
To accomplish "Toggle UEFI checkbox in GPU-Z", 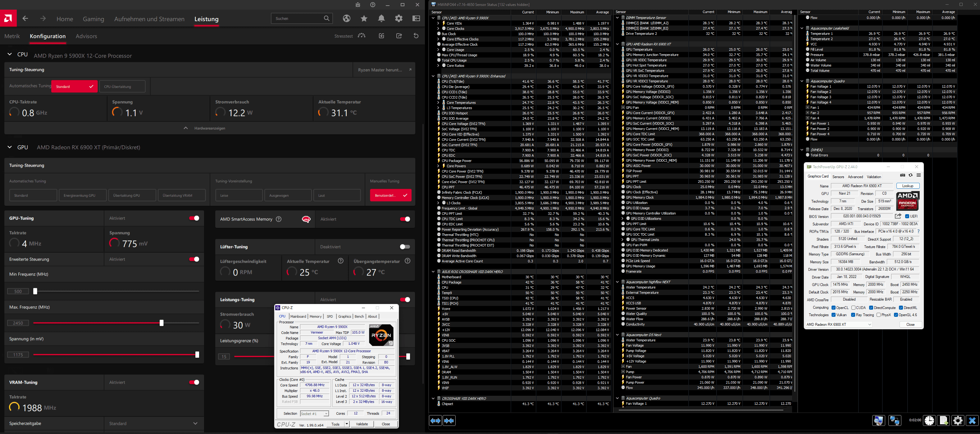I will click(x=907, y=216).
